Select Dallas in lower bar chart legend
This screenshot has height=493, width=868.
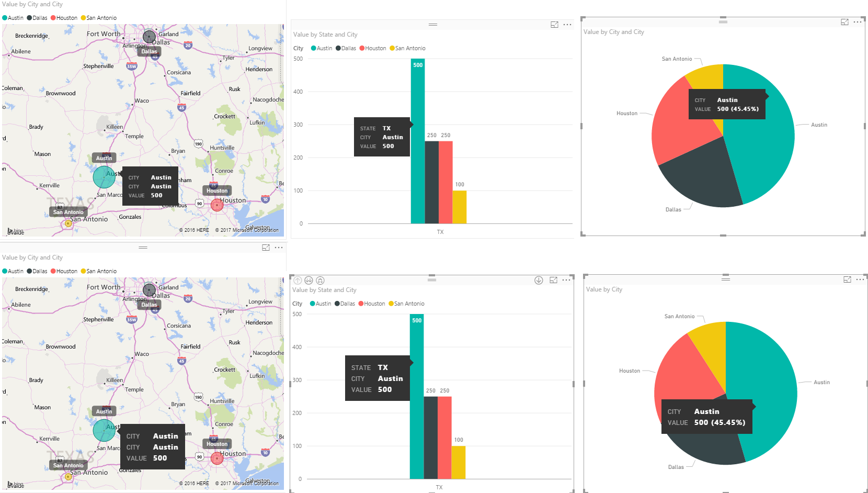pyautogui.click(x=345, y=304)
